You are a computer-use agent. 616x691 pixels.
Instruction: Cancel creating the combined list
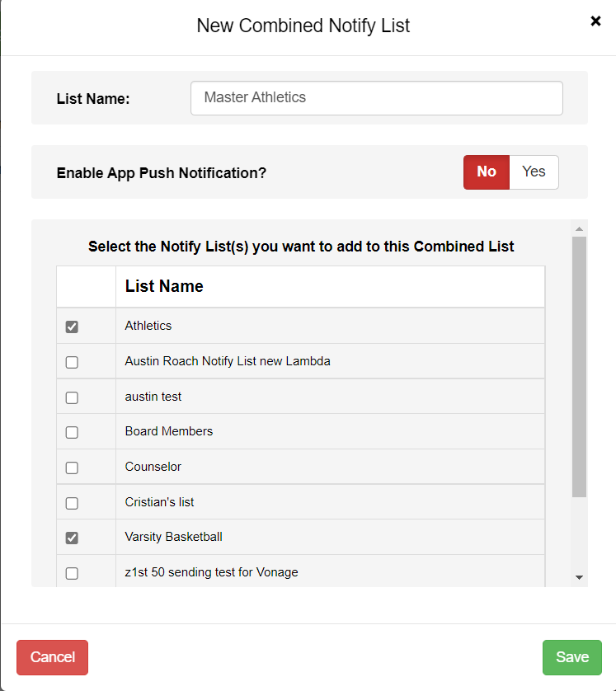pyautogui.click(x=53, y=657)
